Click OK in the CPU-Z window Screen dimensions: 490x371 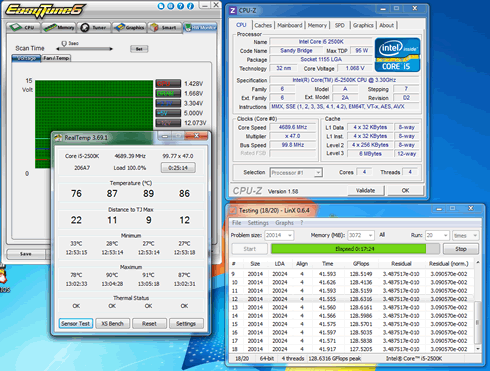coord(405,190)
